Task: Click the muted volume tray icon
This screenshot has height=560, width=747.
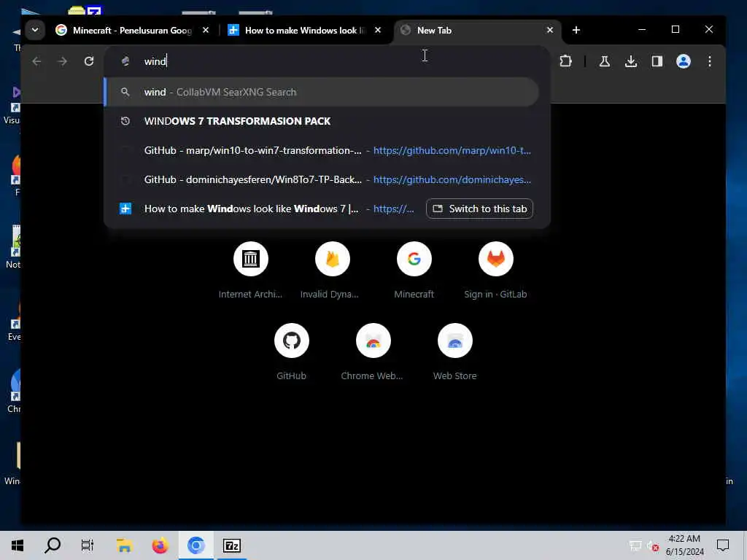Action: pyautogui.click(x=653, y=546)
